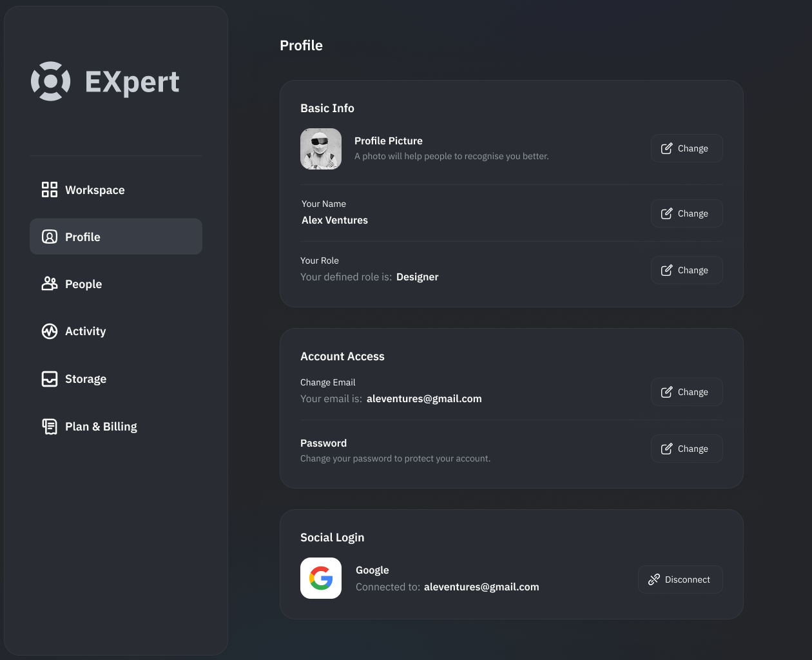The image size is (812, 660).
Task: Navigate to Storage
Action: [x=86, y=379]
